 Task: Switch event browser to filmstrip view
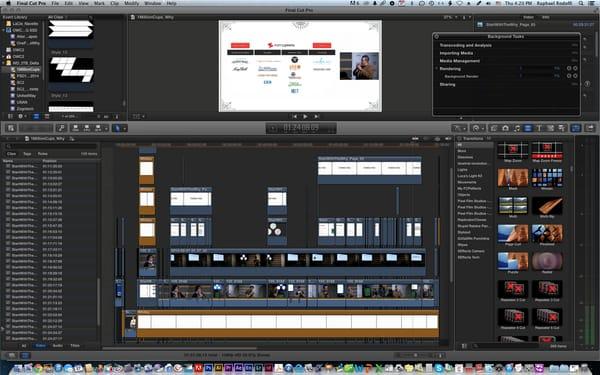[x=36, y=116]
